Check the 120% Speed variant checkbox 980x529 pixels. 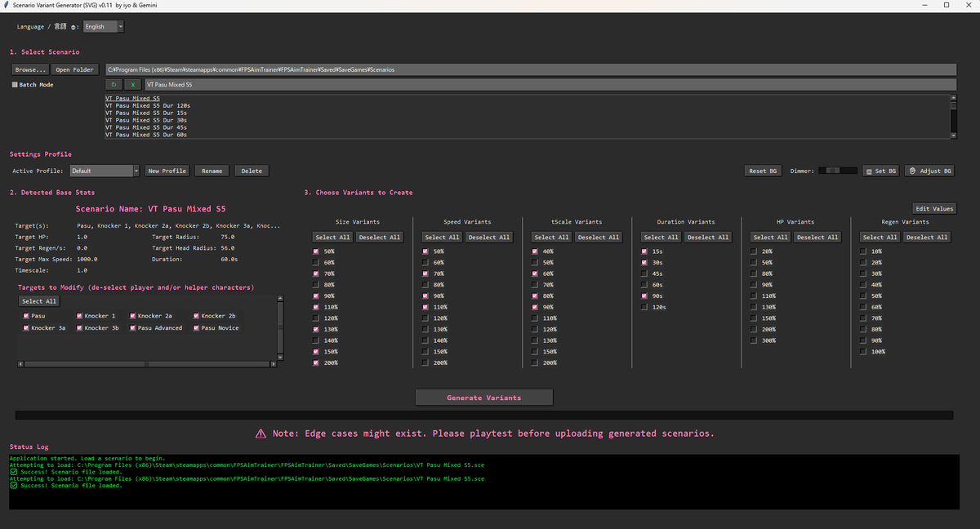click(425, 318)
